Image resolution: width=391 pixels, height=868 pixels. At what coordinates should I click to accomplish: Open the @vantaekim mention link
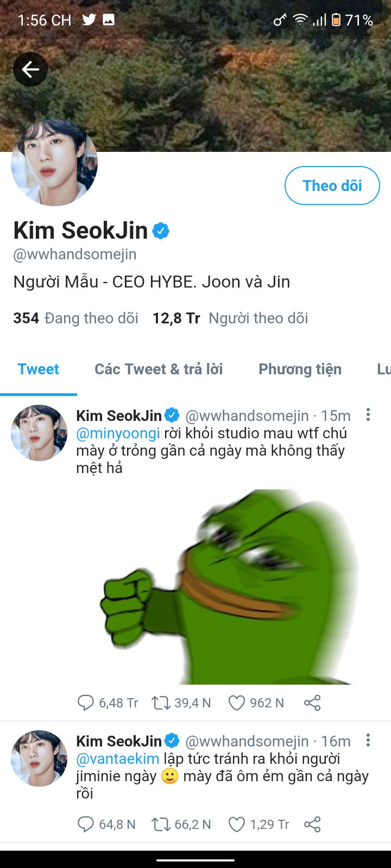pos(118,758)
